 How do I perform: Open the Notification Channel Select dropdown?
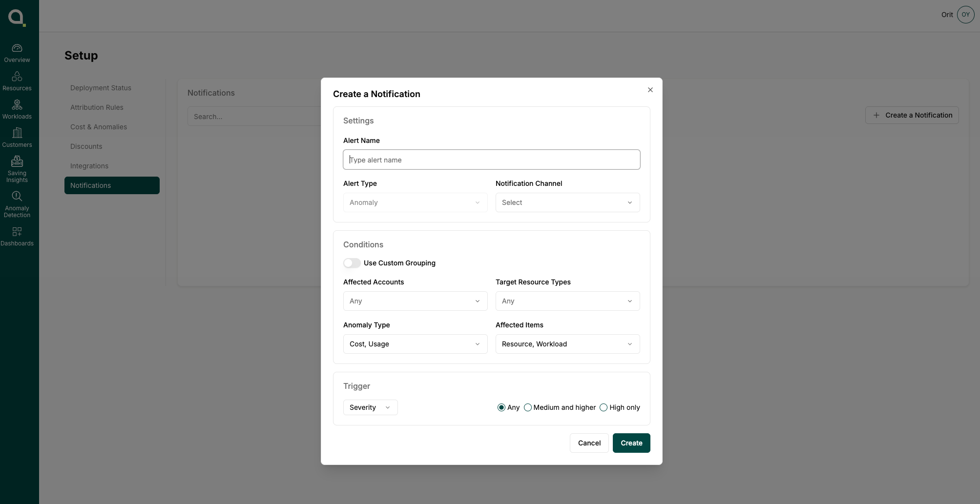click(x=567, y=202)
